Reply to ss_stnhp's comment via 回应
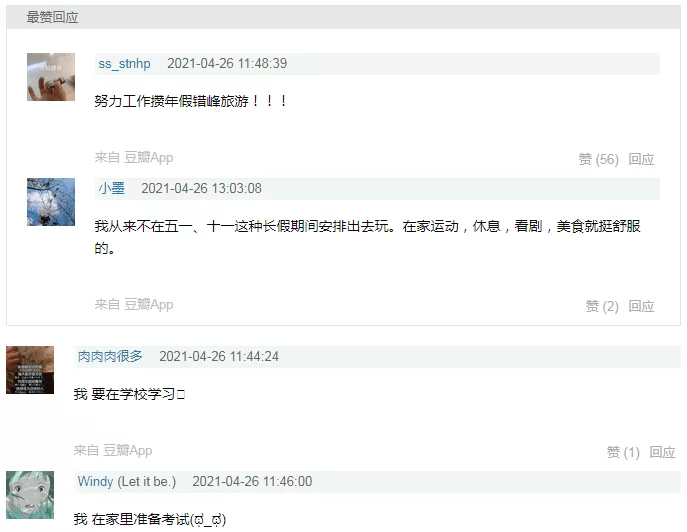The image size is (687, 532). (641, 159)
